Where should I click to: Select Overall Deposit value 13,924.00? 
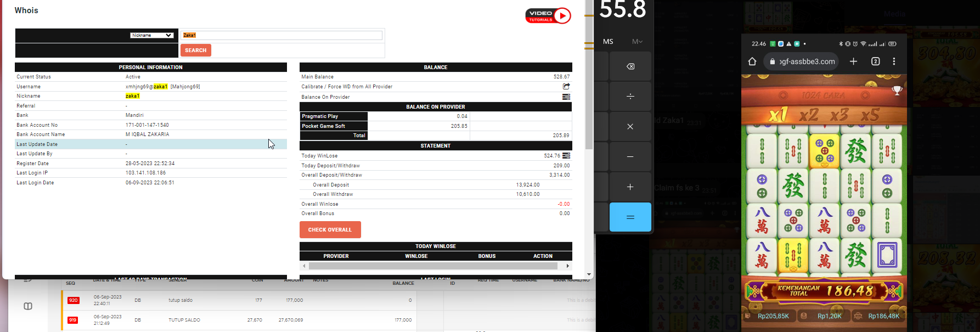click(x=528, y=185)
